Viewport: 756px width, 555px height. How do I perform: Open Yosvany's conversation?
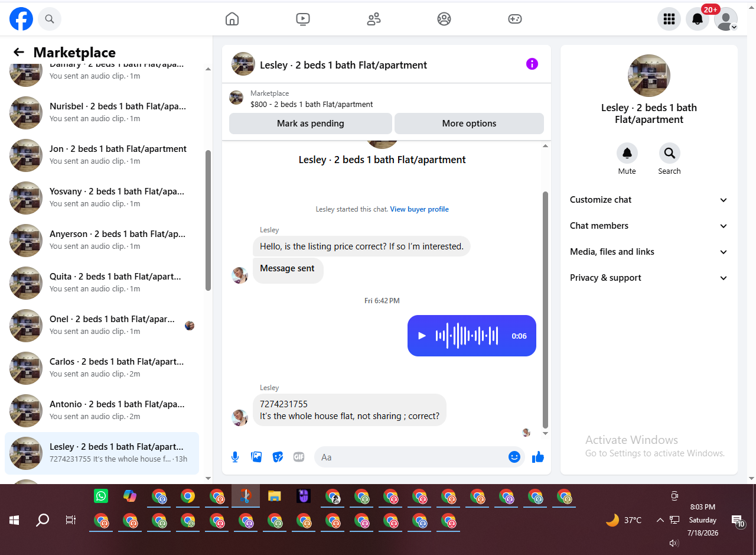click(102, 197)
